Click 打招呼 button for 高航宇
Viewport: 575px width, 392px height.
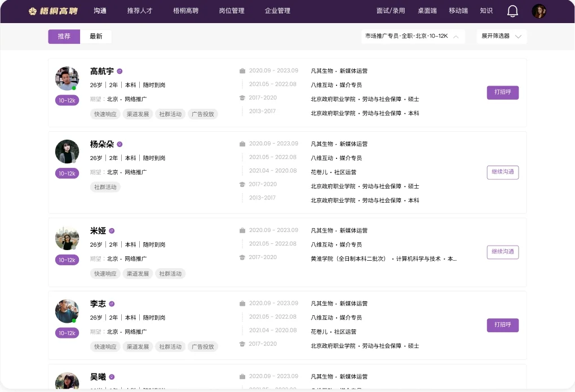pyautogui.click(x=502, y=92)
